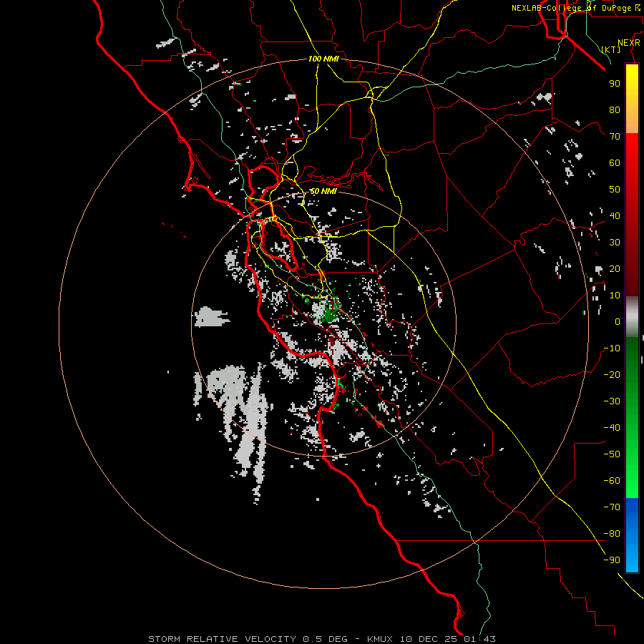The image size is (644, 644).
Task: Click the "-50" scale value
Action: click(612, 454)
